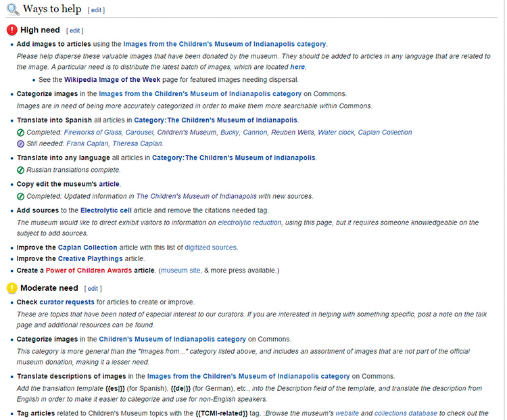This screenshot has width=507, height=420.
Task: Open the Bucky article link
Action: coord(230,133)
